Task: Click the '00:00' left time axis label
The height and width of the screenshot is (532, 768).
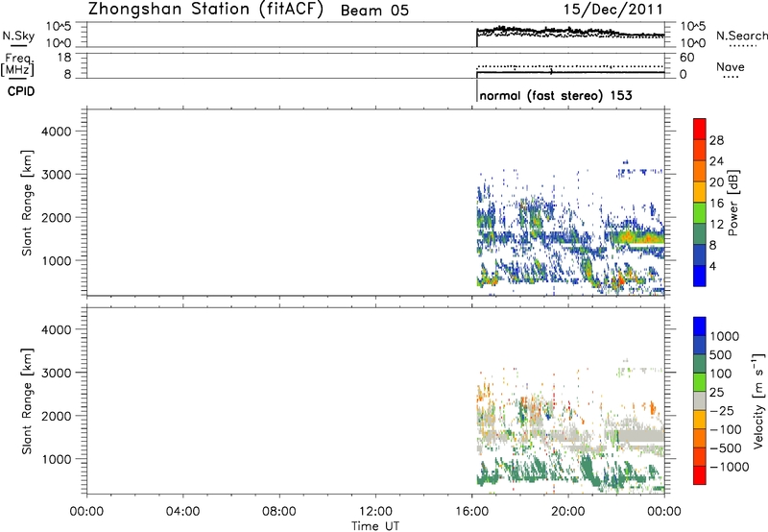Action: coord(86,512)
